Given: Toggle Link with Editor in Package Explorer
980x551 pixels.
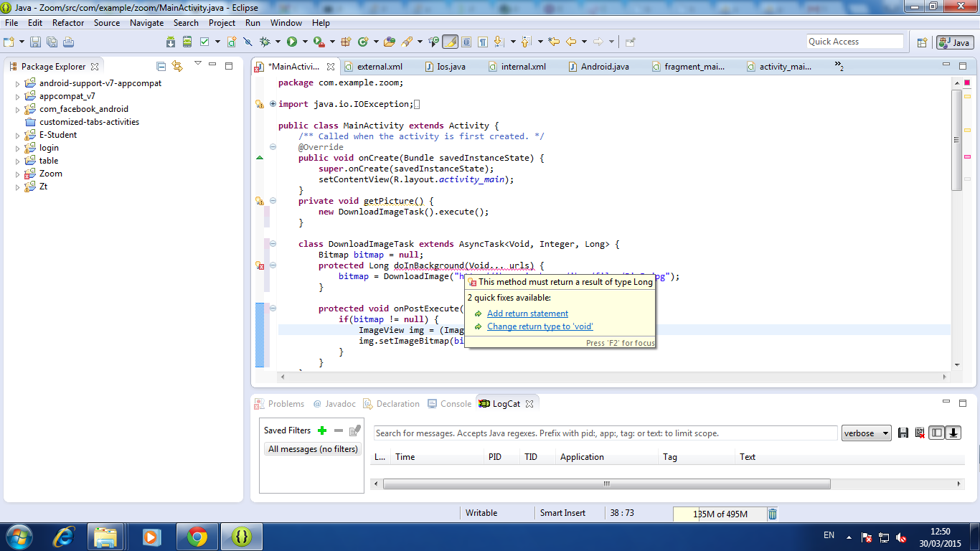Looking at the screenshot, I should pos(177,66).
